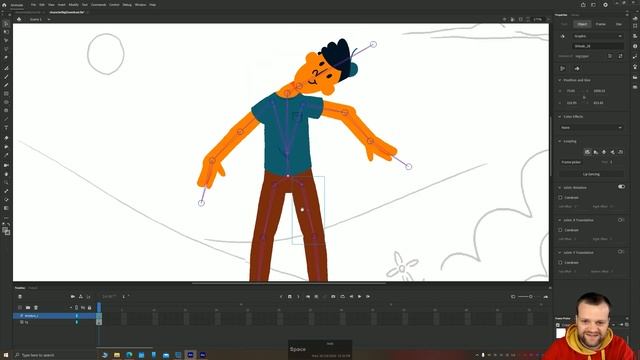Image resolution: width=640 pixels, height=360 pixels.
Task: Open the File menu
Action: click(33, 5)
